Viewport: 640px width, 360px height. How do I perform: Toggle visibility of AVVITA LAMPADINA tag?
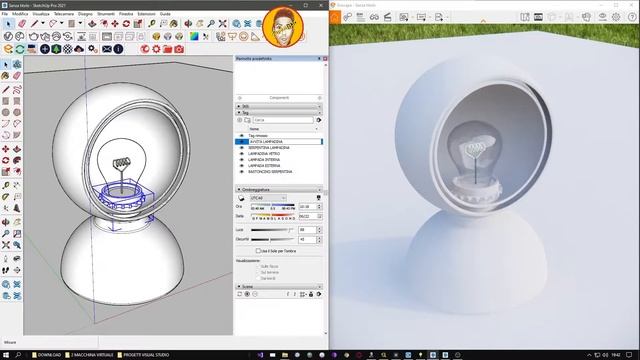coord(241,142)
